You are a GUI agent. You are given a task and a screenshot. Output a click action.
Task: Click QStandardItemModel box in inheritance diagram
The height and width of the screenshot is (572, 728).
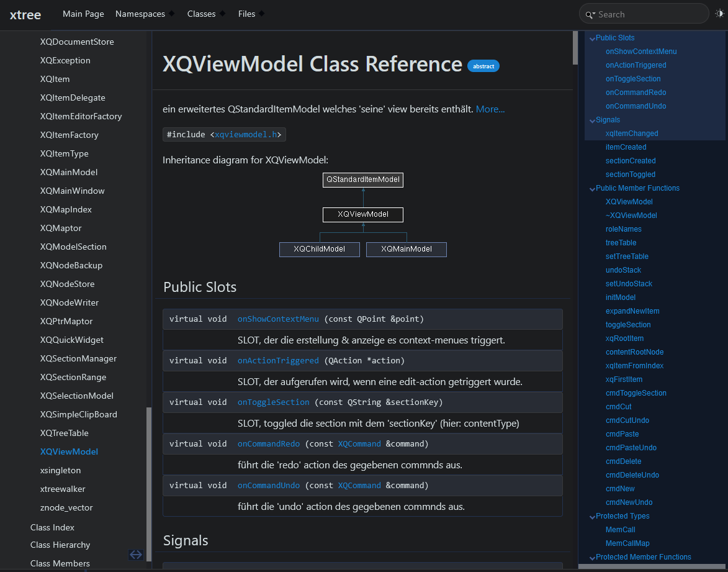pos(363,179)
